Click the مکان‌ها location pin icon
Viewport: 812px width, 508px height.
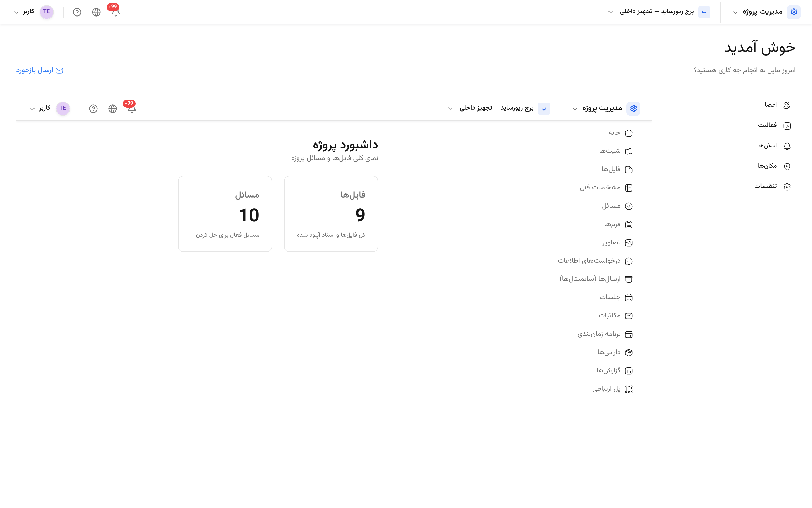tap(787, 166)
